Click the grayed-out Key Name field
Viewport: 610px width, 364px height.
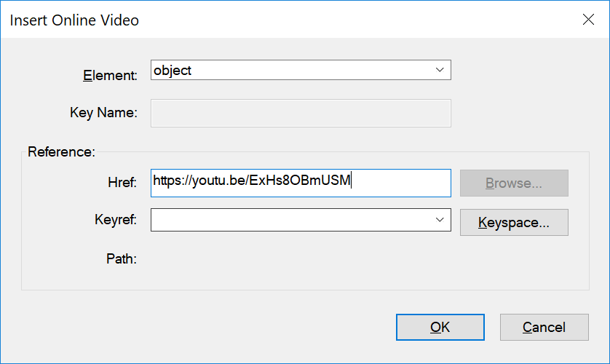point(301,113)
